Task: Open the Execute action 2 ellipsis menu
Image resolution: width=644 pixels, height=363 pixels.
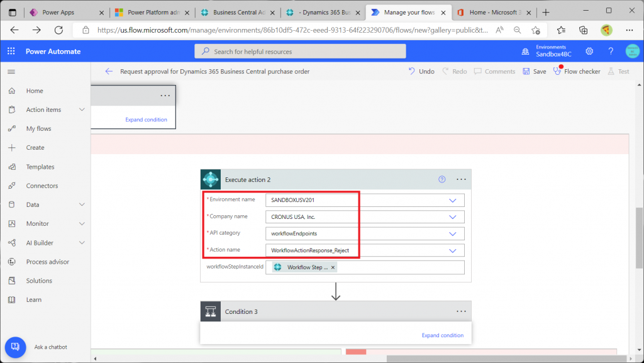Action: coord(461,179)
